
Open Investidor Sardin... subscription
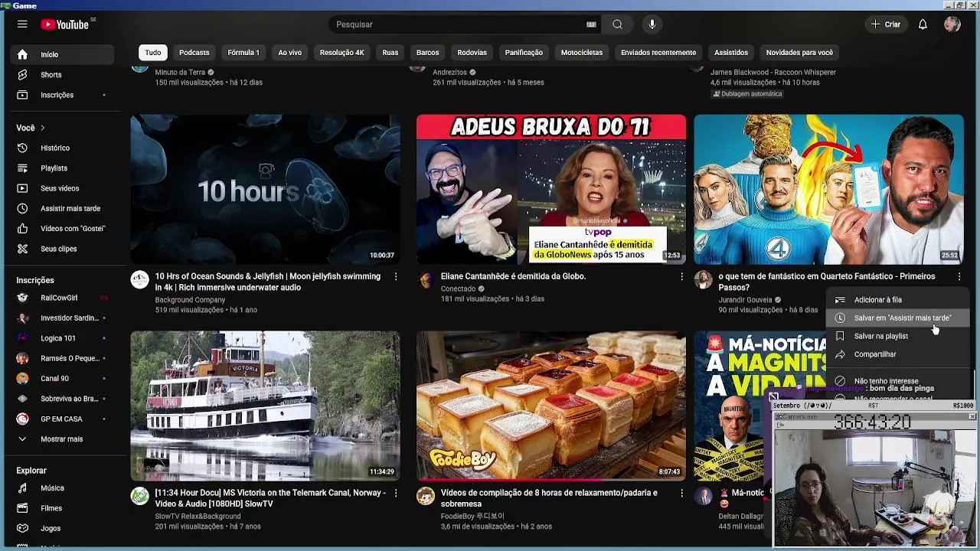tap(63, 318)
